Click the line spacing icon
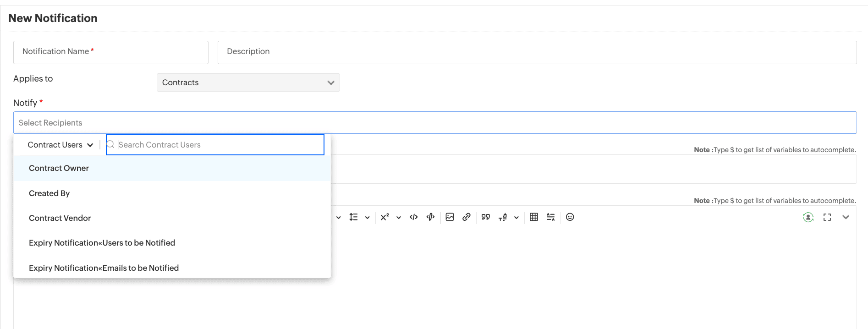The height and width of the screenshot is (329, 868). [x=353, y=217]
